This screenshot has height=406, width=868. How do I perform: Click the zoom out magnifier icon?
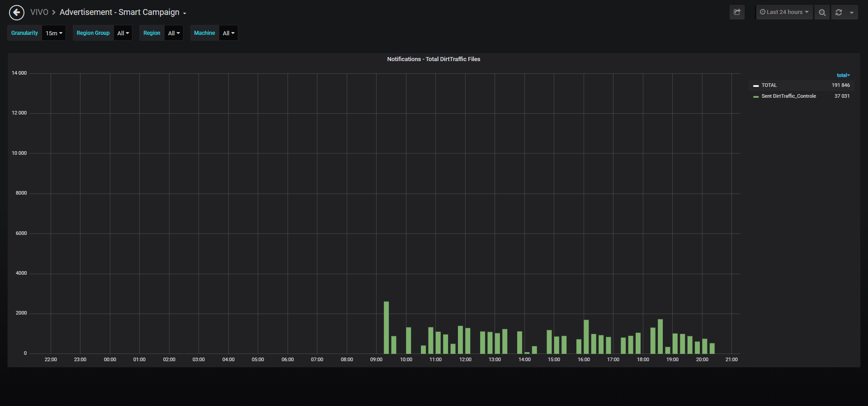[x=822, y=12]
